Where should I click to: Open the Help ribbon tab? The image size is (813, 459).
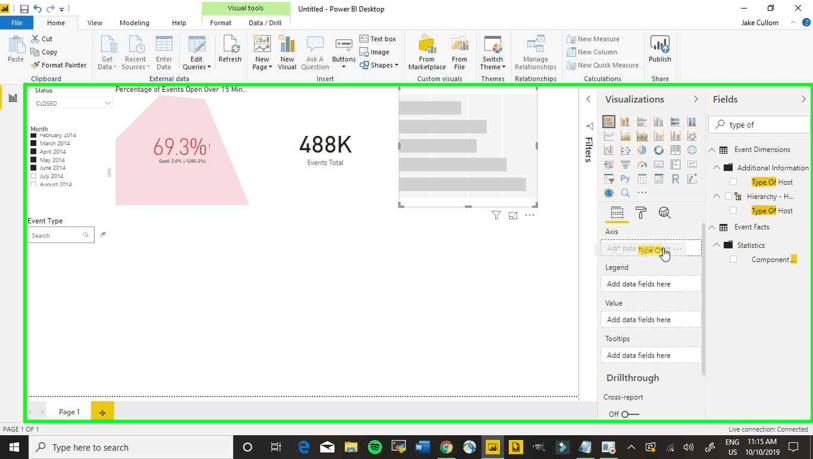[179, 23]
